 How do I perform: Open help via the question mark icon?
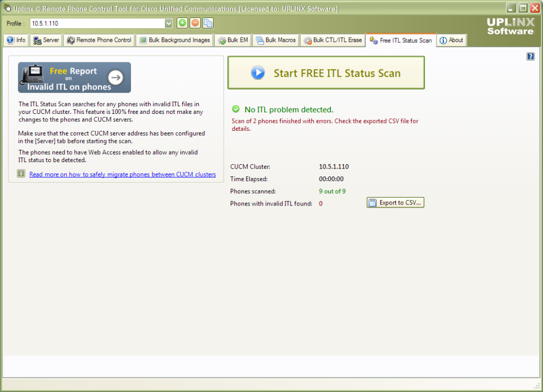(x=530, y=56)
